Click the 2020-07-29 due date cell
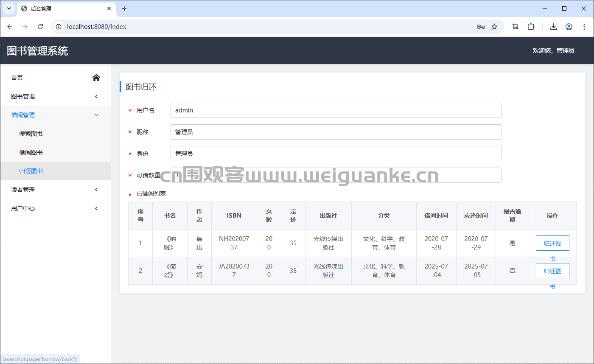Viewport: 594px width, 364px height. click(476, 243)
